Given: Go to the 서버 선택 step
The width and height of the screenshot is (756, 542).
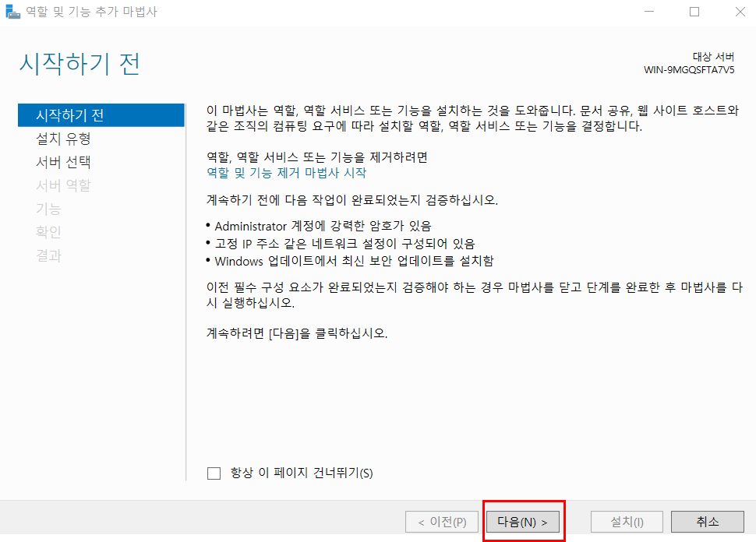Looking at the screenshot, I should [x=63, y=162].
